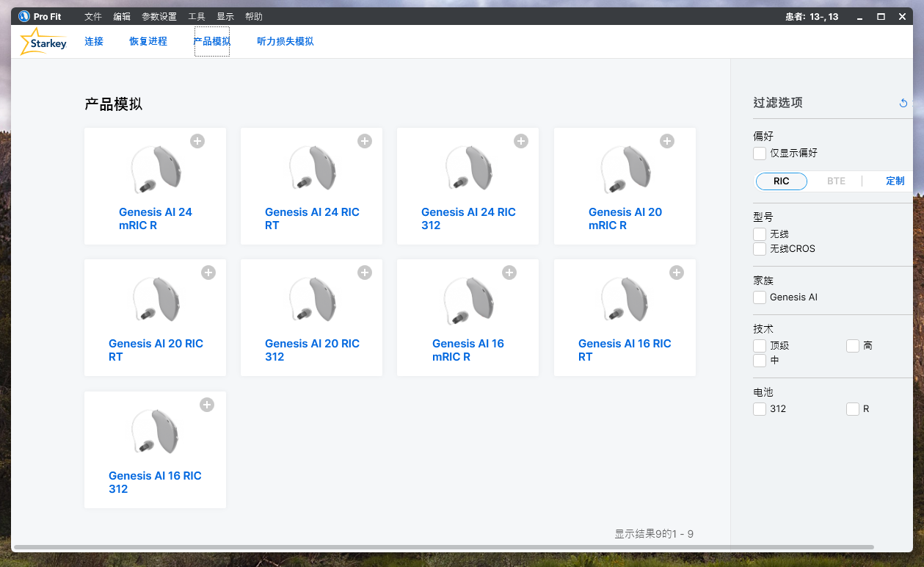Open Genesis AI 20 RIC 312 product link

[x=312, y=350]
